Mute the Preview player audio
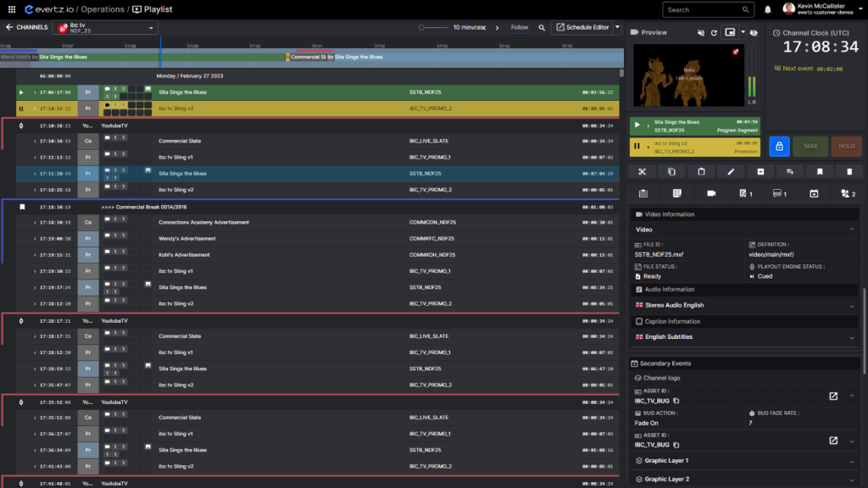Image resolution: width=868 pixels, height=488 pixels. click(701, 32)
